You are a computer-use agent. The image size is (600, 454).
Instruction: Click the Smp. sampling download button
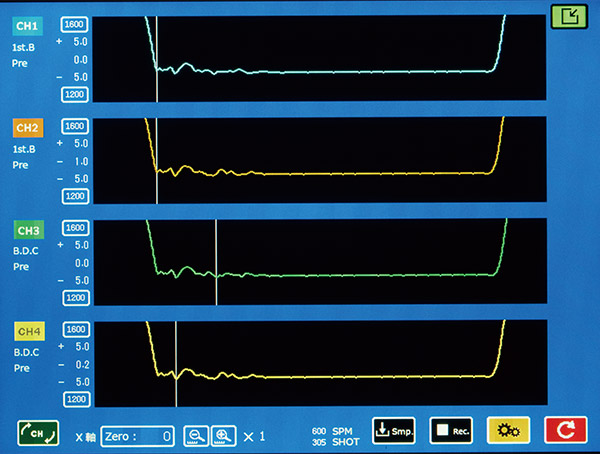394,431
